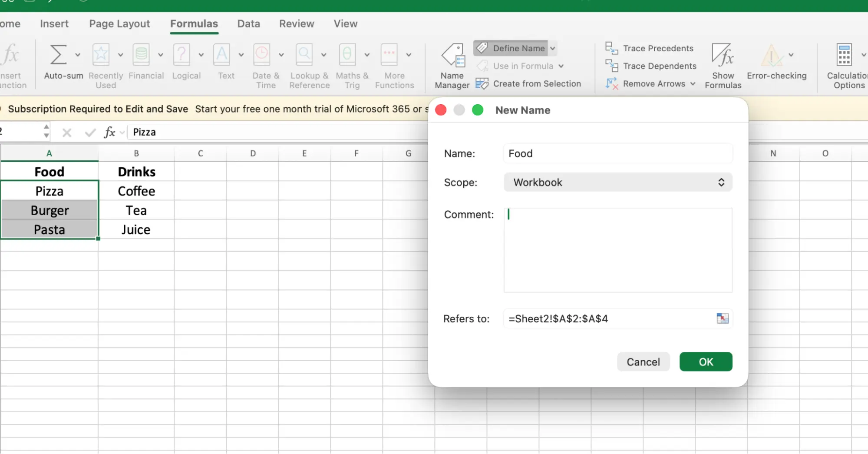Expand the Define Name dropdown arrow
The width and height of the screenshot is (868, 454).
point(553,48)
